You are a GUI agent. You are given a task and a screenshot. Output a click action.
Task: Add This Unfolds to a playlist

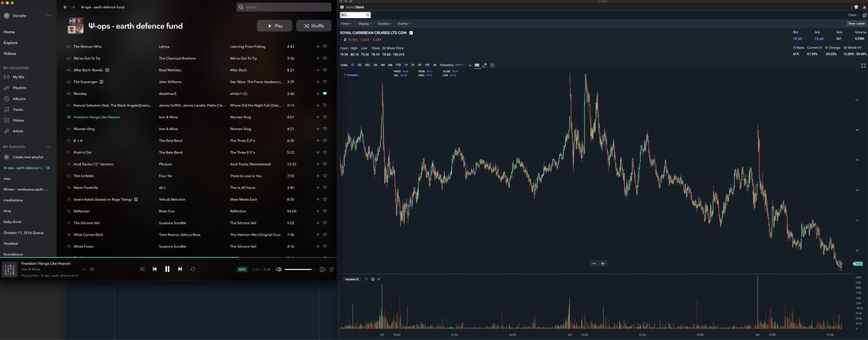coord(317,176)
